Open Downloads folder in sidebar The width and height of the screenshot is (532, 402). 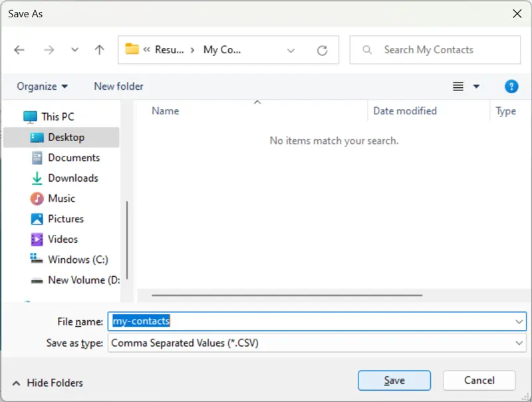coord(61,178)
